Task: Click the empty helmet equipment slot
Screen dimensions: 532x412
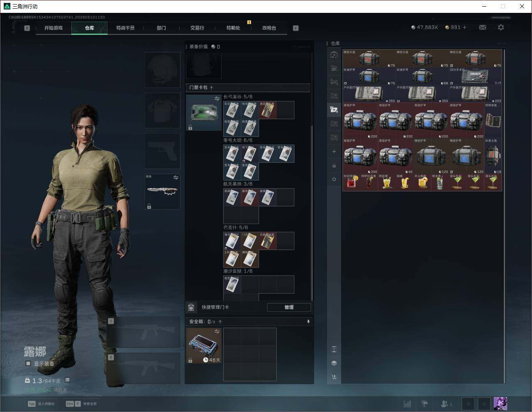Action: click(162, 69)
